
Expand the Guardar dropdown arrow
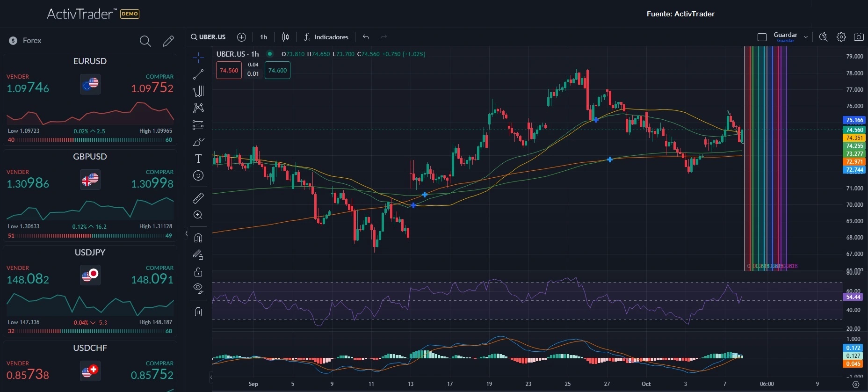(806, 37)
